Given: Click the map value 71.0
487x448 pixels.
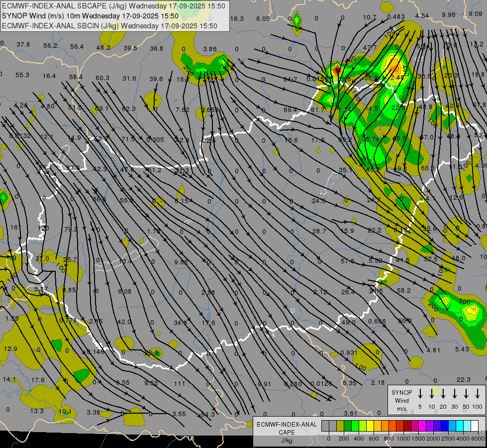Looking at the screenshot, I should [128, 139].
